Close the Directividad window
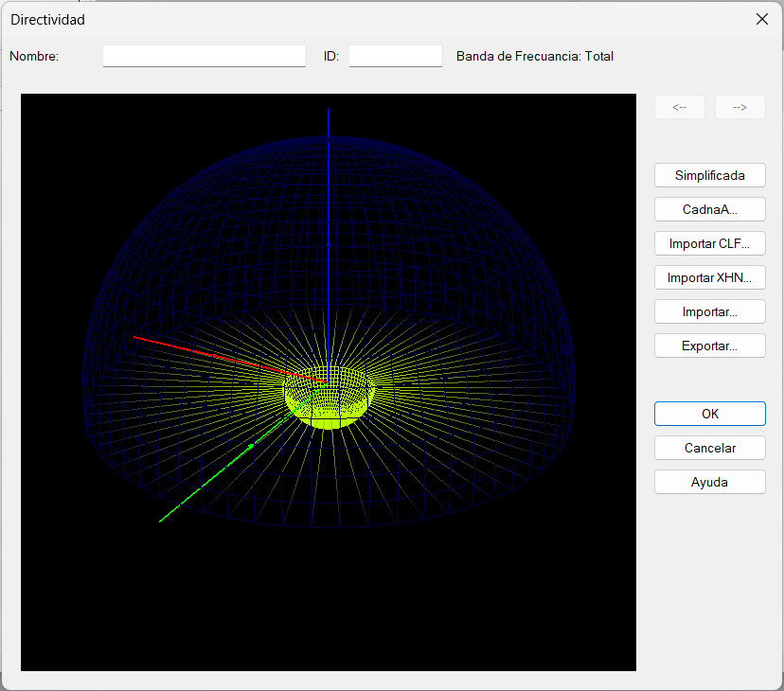 click(x=761, y=19)
